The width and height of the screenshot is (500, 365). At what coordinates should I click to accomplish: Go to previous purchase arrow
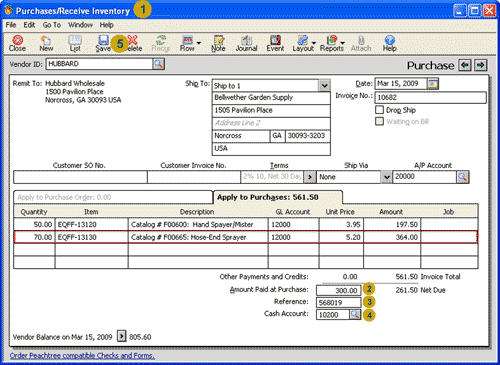click(x=465, y=65)
